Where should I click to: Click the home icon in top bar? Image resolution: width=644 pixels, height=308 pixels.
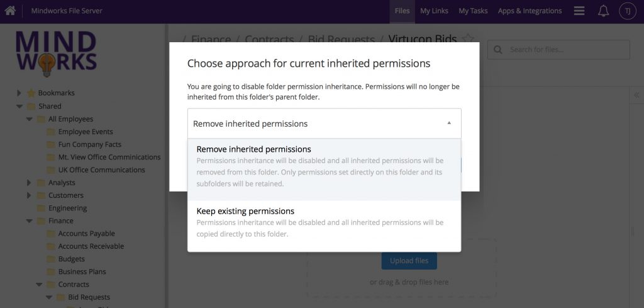coord(10,11)
